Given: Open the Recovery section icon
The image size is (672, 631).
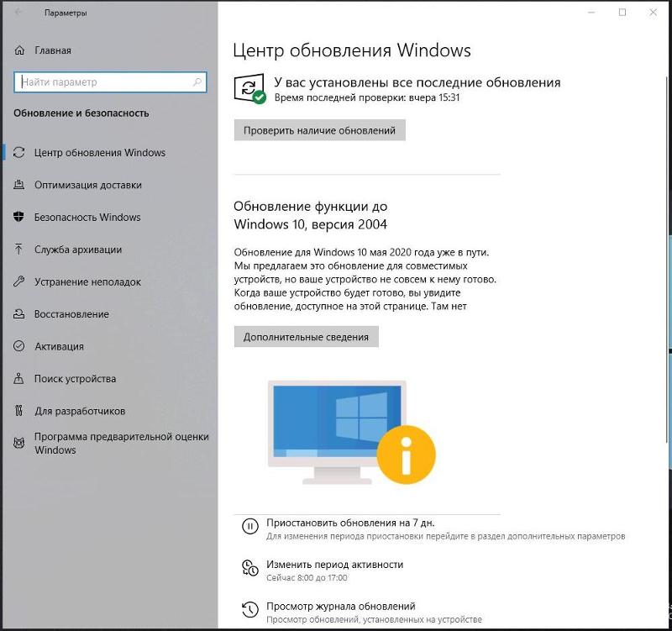Looking at the screenshot, I should pyautogui.click(x=18, y=314).
